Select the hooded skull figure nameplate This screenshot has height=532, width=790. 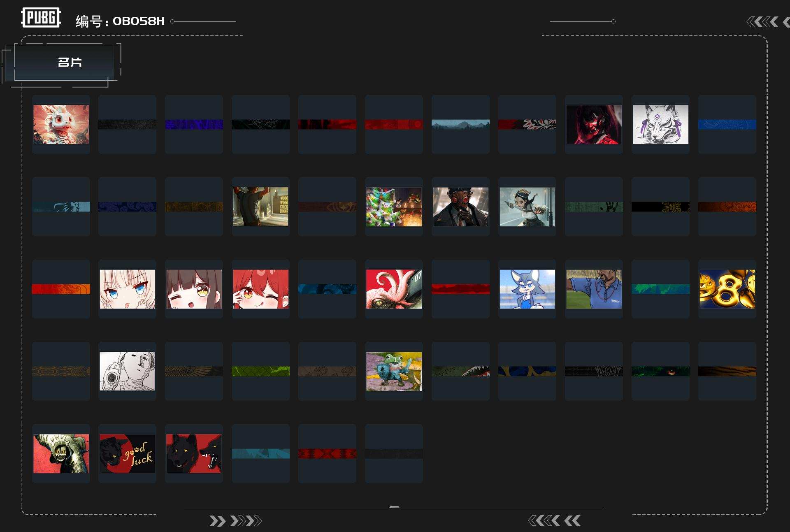(x=61, y=453)
